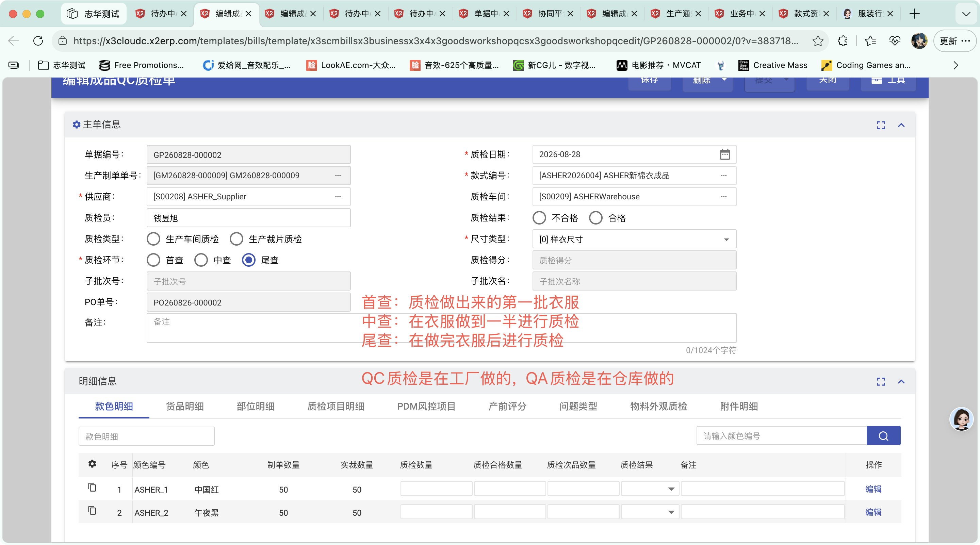Open the floating assistant avatar
The height and width of the screenshot is (545, 980).
click(961, 419)
